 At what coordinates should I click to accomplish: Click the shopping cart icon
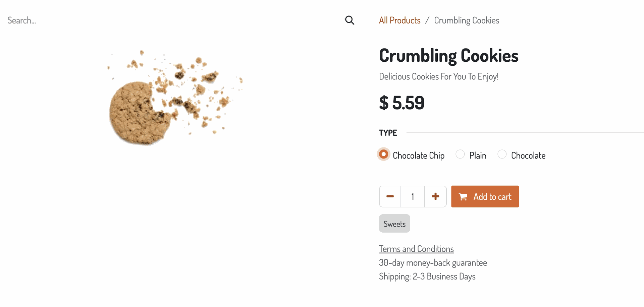463,197
